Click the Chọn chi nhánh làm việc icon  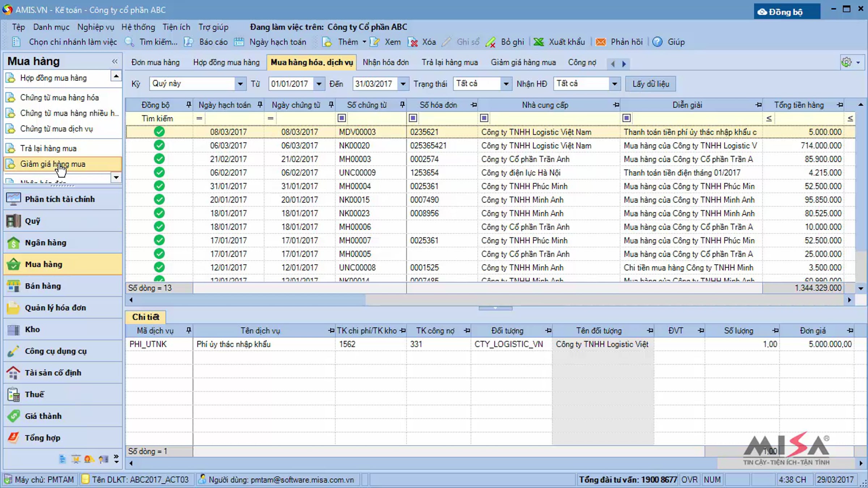(16, 42)
